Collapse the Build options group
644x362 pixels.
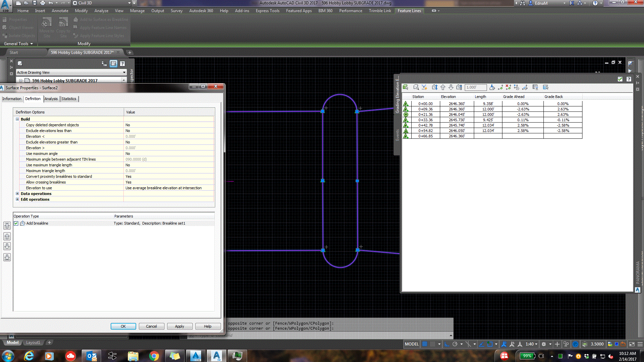tap(17, 119)
